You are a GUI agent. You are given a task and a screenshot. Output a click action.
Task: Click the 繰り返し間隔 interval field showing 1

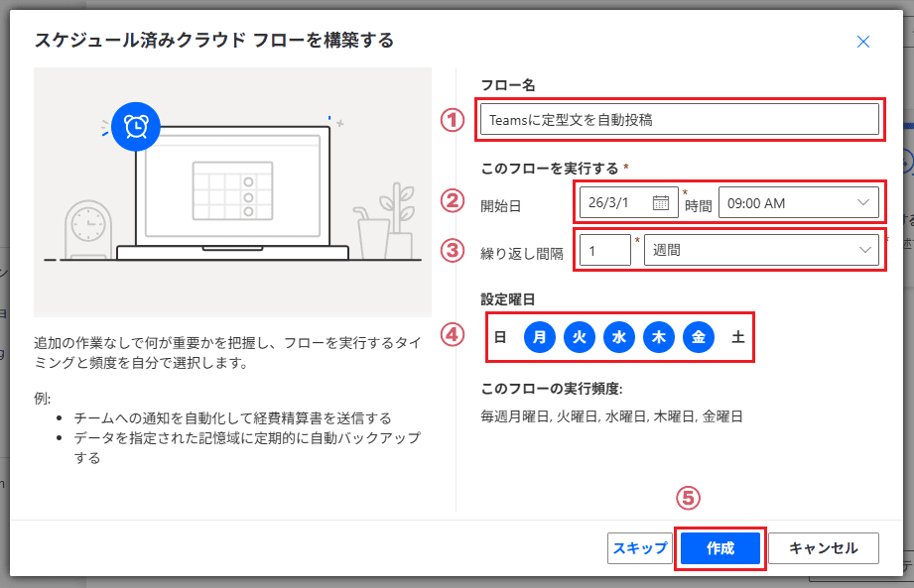tap(605, 249)
